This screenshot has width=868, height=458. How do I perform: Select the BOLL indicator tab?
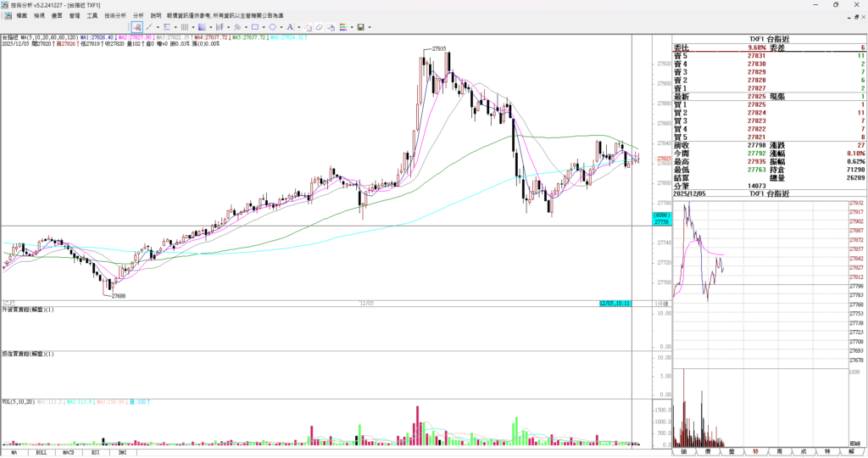[41, 452]
